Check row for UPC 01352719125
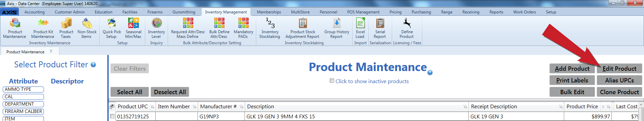Viewport: 644px width, 121px height. point(112,116)
